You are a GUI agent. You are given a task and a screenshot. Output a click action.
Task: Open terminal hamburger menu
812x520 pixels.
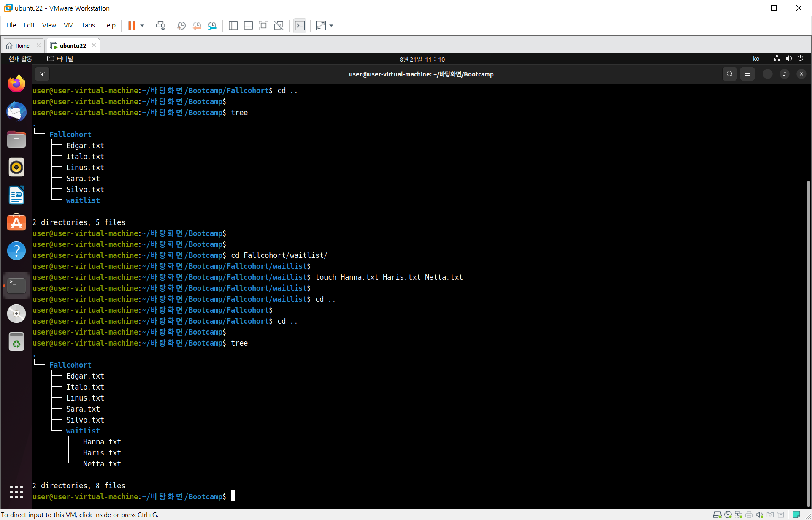(747, 74)
